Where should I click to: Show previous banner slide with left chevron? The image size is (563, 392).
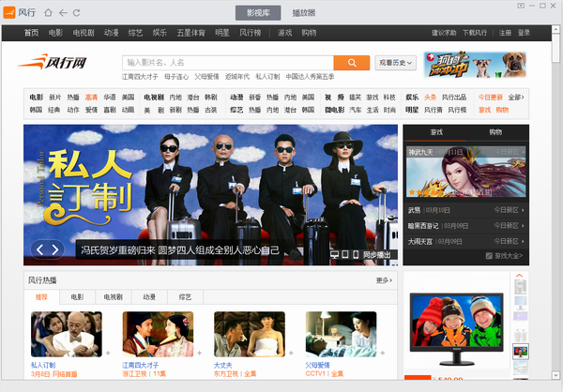39,249
